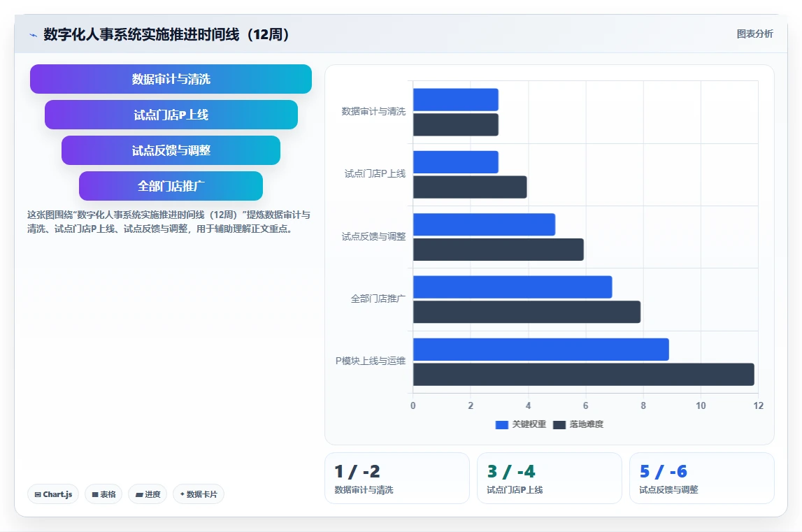Click the dark 落地难度 bar for 数据审计与清洗
Screen dimensions: 802x532
(456, 125)
